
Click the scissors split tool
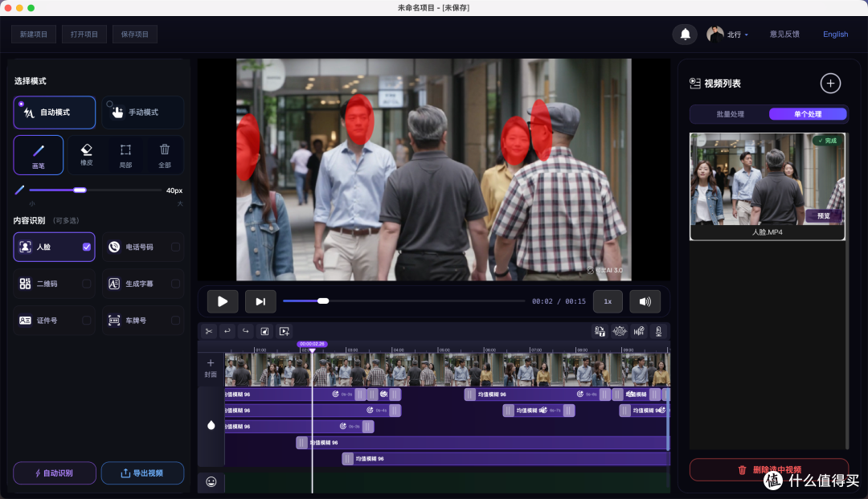pyautogui.click(x=209, y=331)
